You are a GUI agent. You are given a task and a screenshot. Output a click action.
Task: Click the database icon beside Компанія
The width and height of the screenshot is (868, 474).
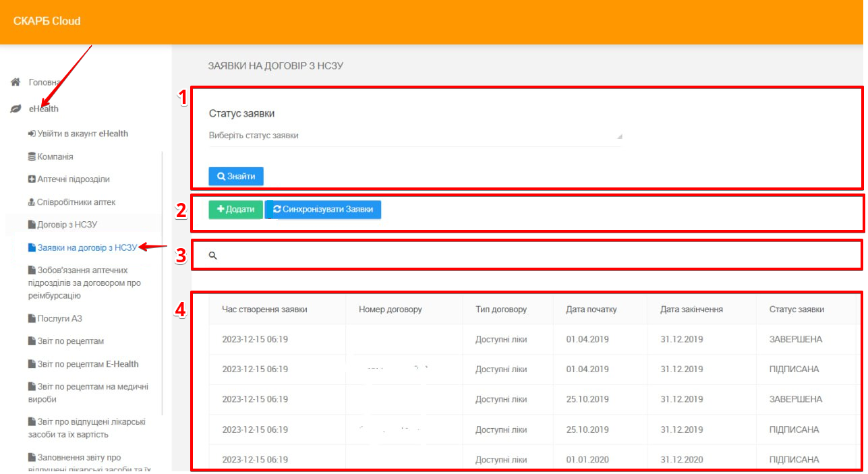(x=32, y=156)
